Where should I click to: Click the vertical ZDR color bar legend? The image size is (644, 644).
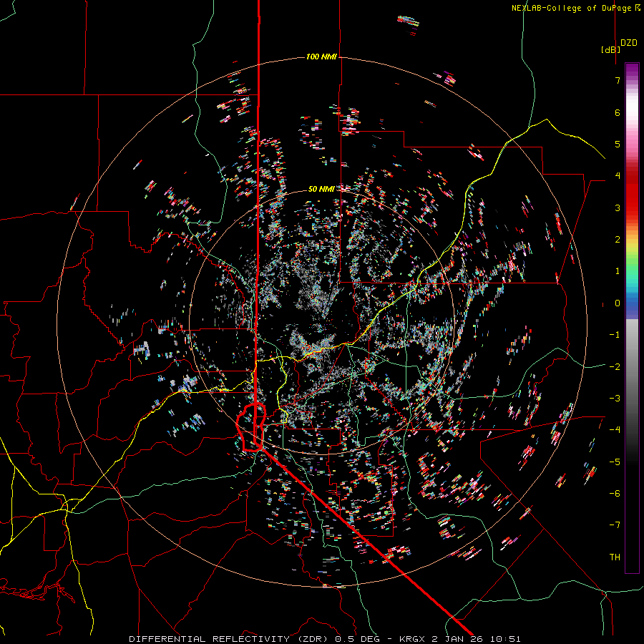[x=632, y=318]
